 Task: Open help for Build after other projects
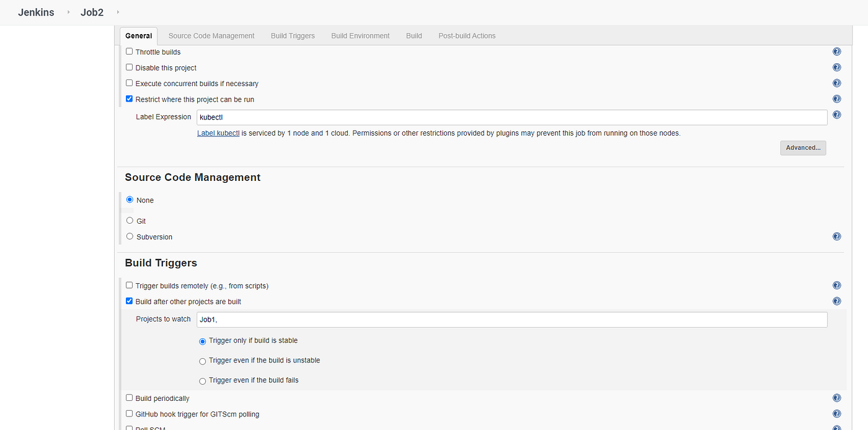[836, 301]
